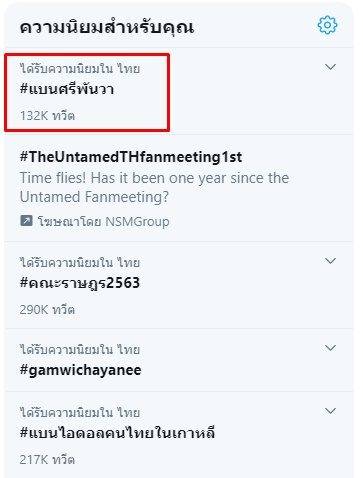Expand the chevron next to #gamwichayanee
The height and width of the screenshot is (478, 363).
[330, 348]
